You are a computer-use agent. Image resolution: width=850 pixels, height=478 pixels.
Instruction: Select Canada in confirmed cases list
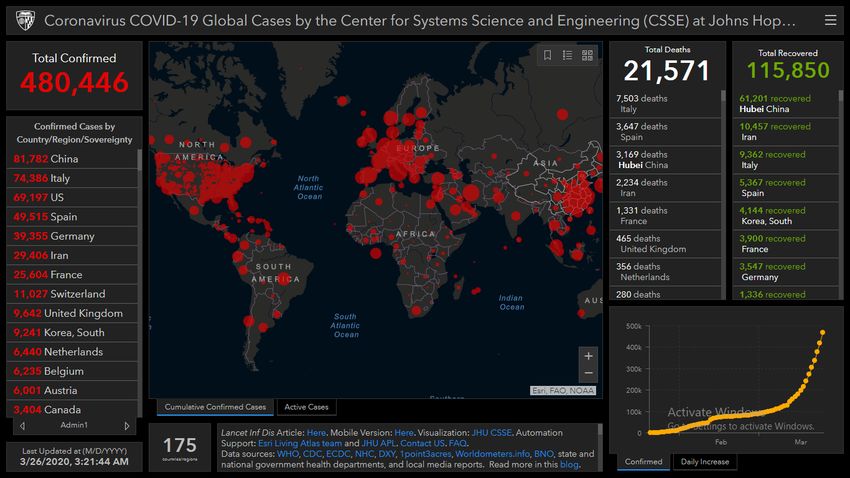point(72,410)
